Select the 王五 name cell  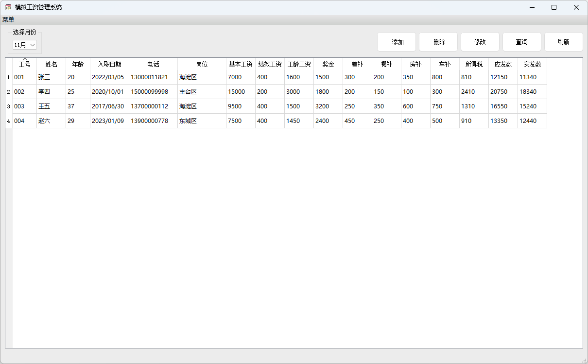[x=52, y=106]
